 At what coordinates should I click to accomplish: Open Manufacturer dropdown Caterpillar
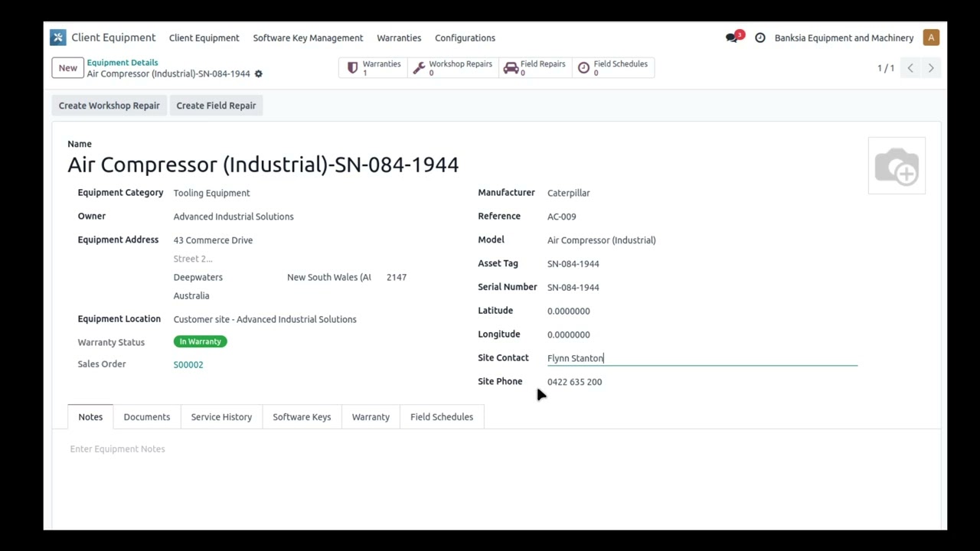[702, 193]
